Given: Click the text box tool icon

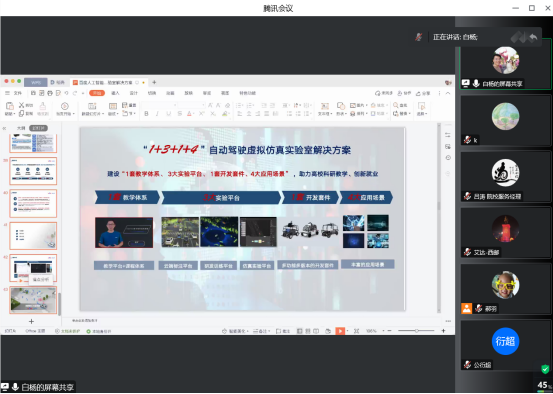Looking at the screenshot, I should 324,106.
